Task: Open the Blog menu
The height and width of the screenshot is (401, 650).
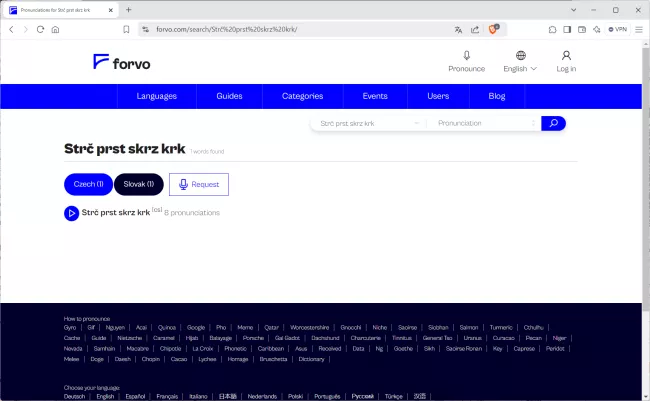Action: pos(497,96)
